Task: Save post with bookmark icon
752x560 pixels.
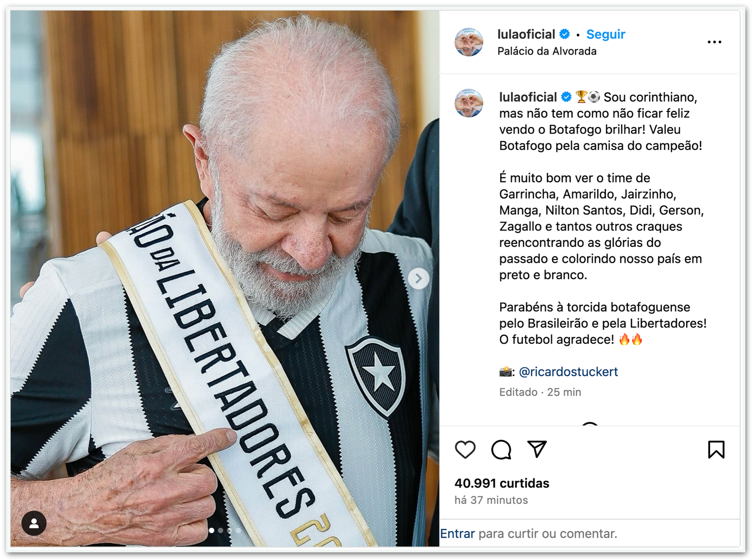Action: [x=716, y=450]
